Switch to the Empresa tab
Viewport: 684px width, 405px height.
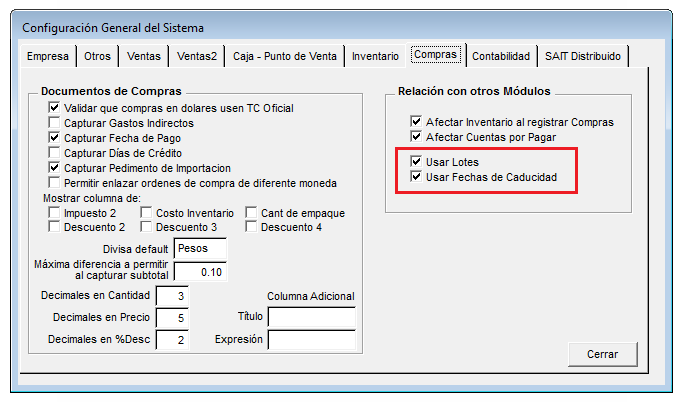48,56
